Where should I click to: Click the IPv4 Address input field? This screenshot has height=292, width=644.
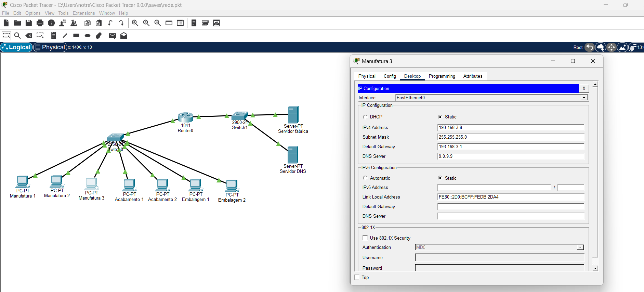point(511,127)
